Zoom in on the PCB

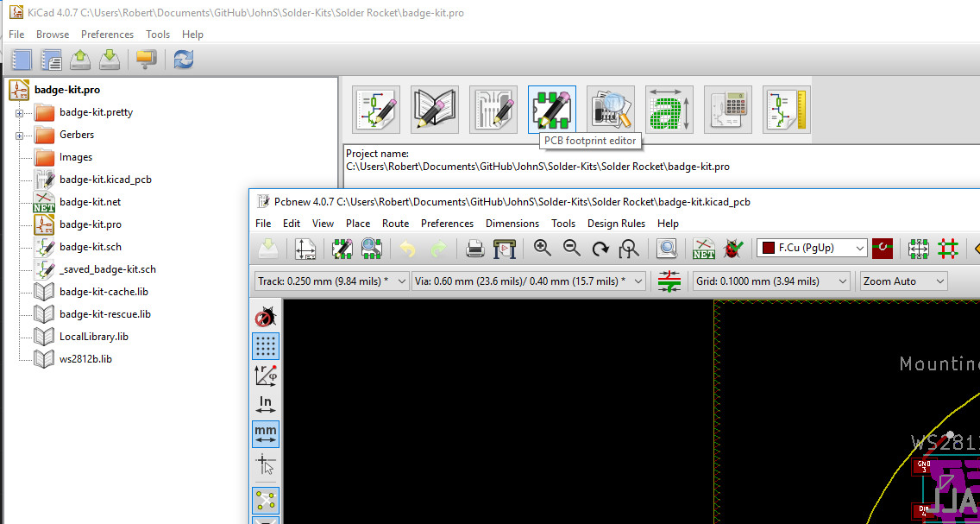click(x=542, y=249)
